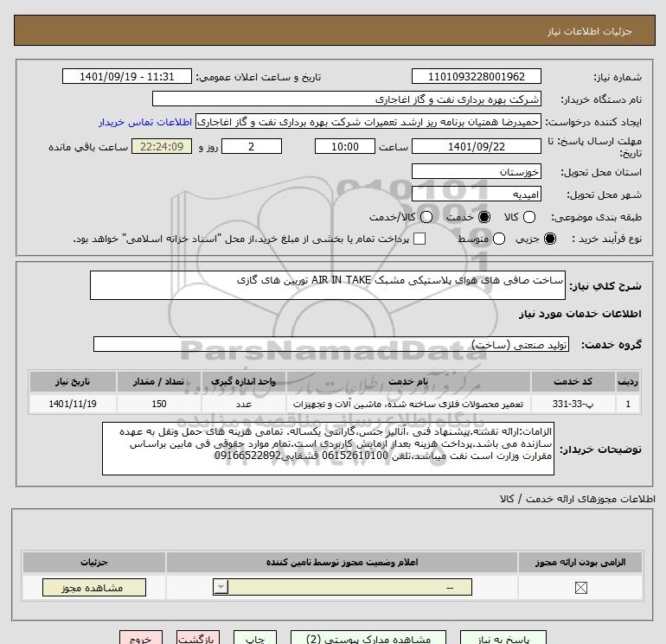Click the need number field 1101093228001962

click(476, 76)
